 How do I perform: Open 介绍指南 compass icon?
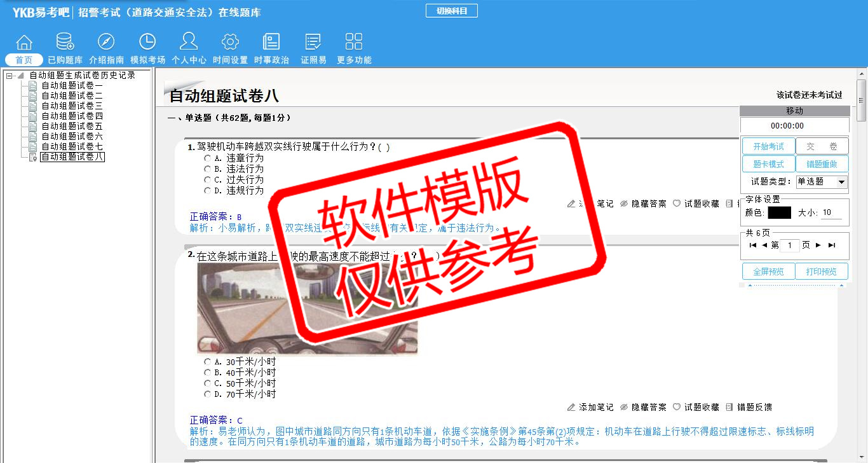(x=106, y=43)
